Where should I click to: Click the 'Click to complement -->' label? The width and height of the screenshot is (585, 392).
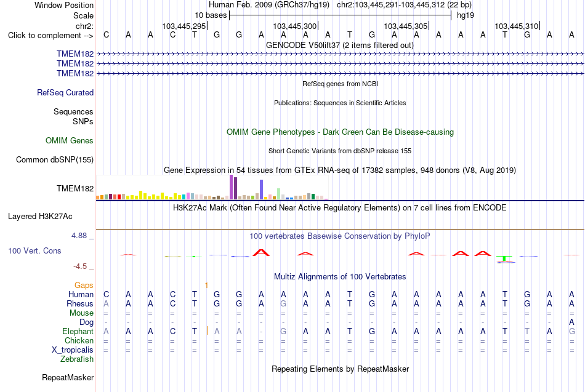click(50, 36)
